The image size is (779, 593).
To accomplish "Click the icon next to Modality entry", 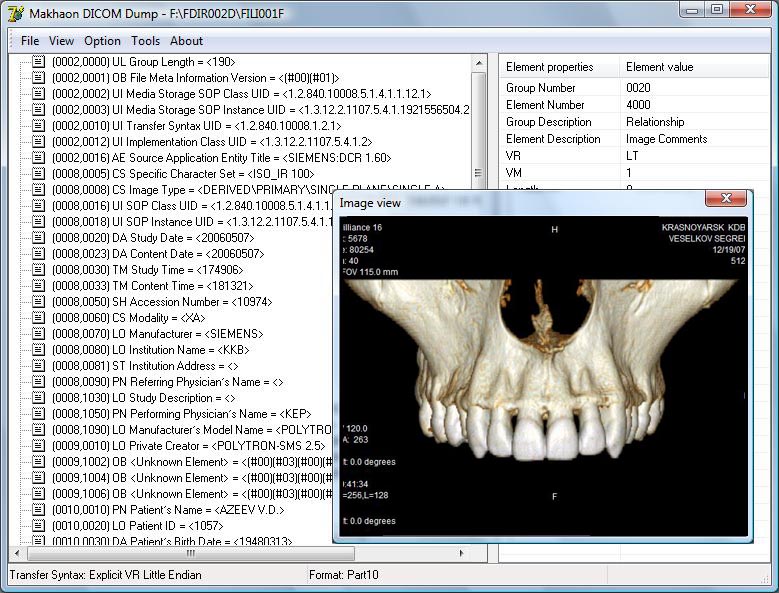I will [39, 317].
